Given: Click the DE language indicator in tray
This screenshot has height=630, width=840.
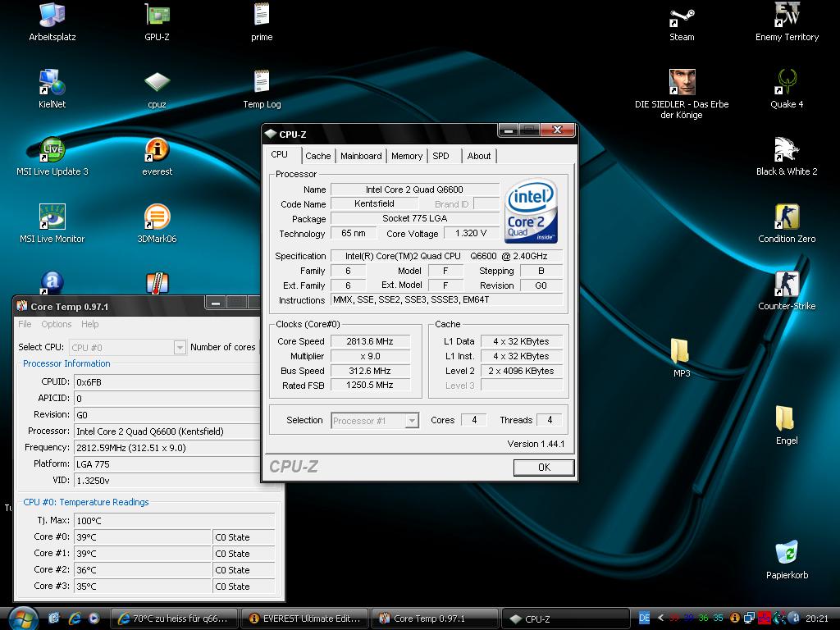Looking at the screenshot, I should coord(644,619).
